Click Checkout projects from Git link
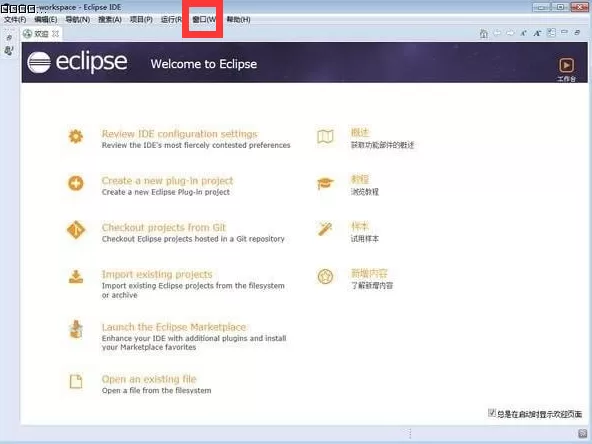Screen dimensions: 592x444 tap(163, 227)
